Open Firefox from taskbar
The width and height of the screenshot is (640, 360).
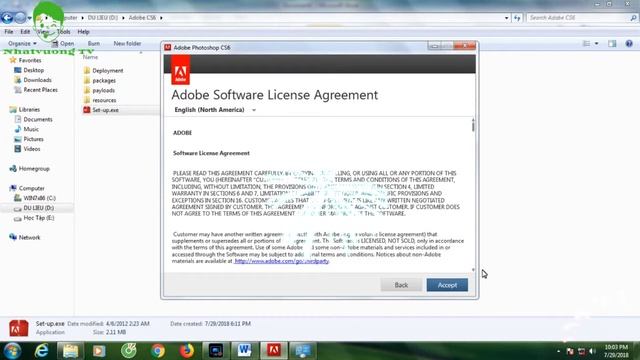click(x=187, y=351)
